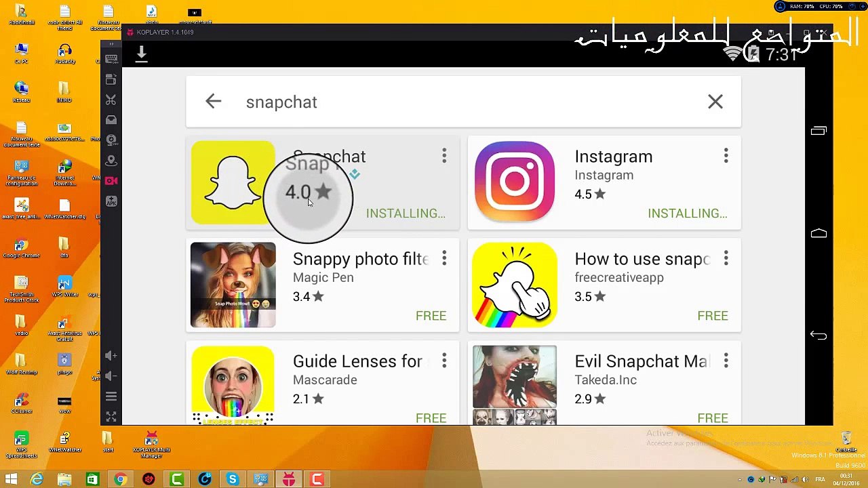The image size is (868, 488).
Task: Click the Android back button
Action: pos(818,335)
